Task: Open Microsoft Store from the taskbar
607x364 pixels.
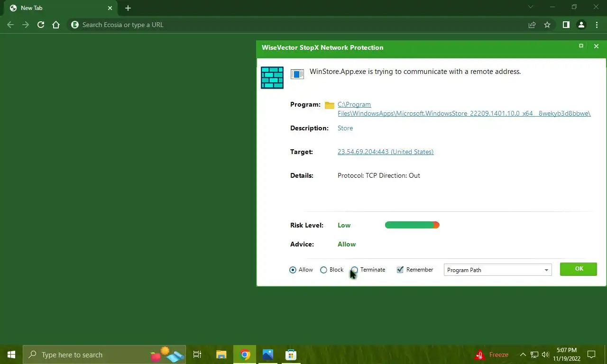Action: pos(291,355)
